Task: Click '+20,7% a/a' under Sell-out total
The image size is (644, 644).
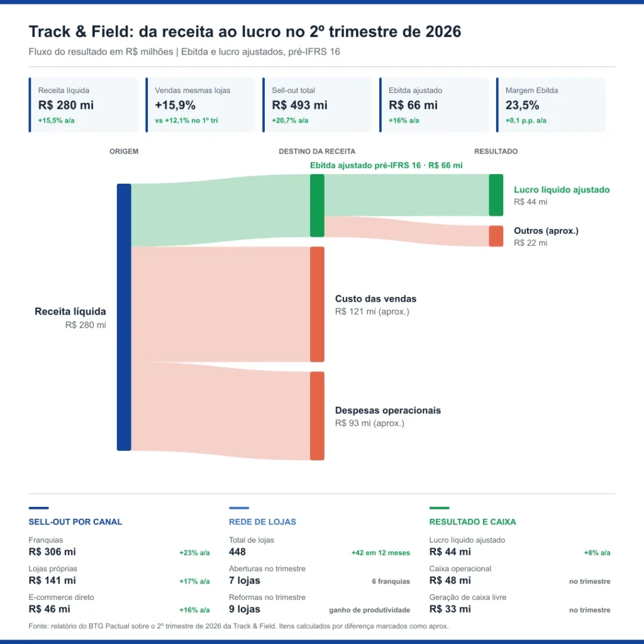Action: pos(290,121)
